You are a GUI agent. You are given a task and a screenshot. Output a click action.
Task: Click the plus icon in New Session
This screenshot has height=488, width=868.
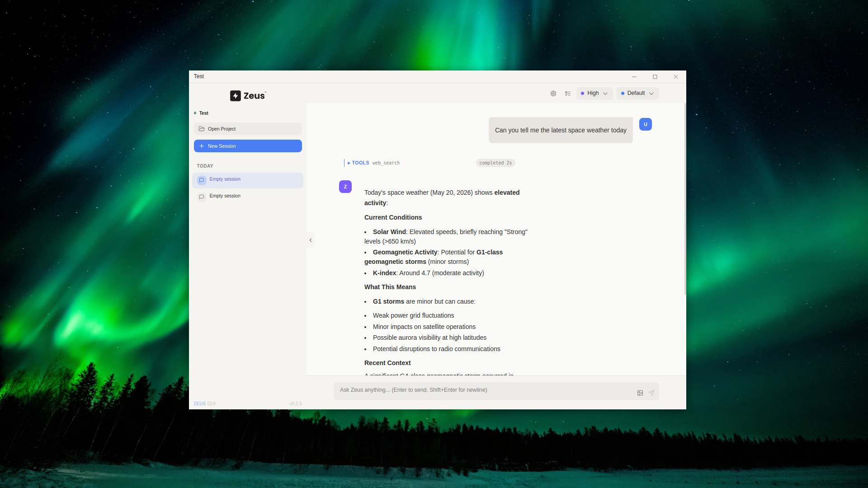coord(202,146)
